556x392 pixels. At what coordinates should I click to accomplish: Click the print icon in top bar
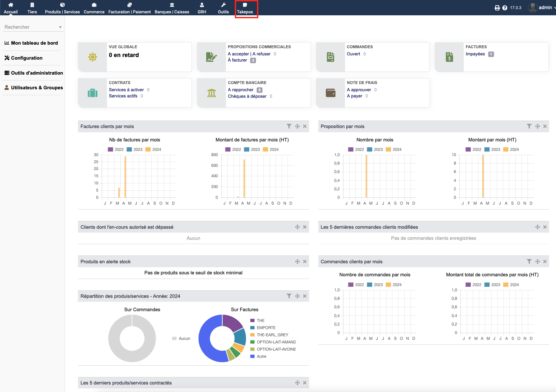[497, 8]
